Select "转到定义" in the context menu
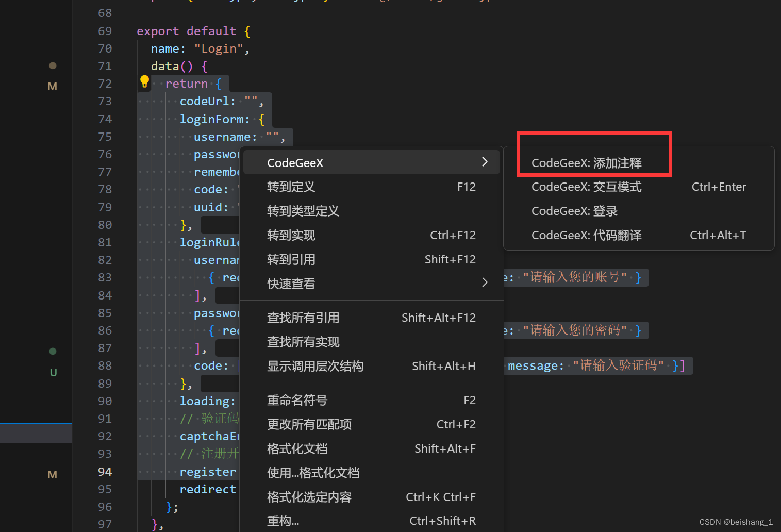 pyautogui.click(x=291, y=187)
